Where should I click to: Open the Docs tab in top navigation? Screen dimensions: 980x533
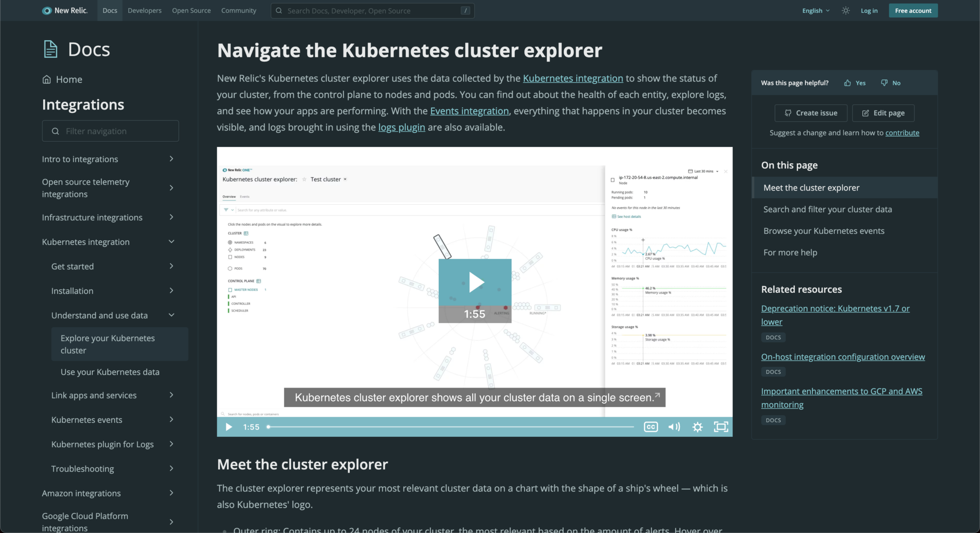click(x=110, y=11)
